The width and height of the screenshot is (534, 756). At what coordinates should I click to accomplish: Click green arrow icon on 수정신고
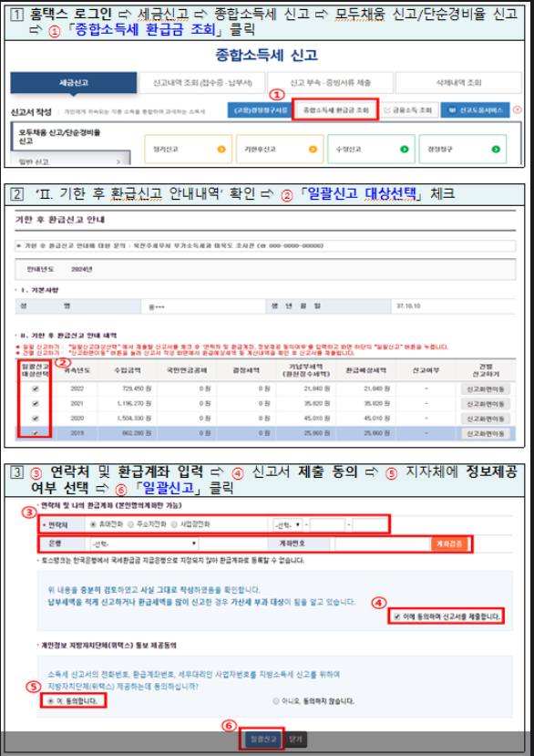pos(405,149)
